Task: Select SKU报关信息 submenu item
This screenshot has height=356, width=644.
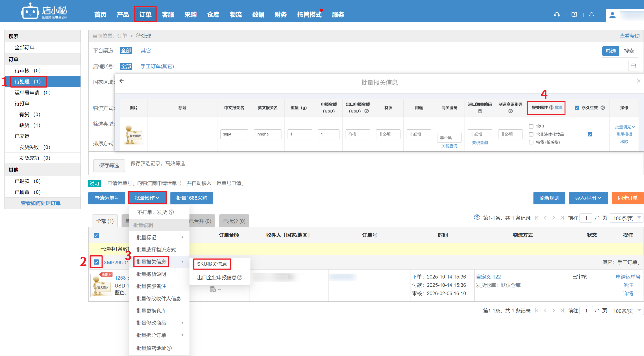Action: (x=212, y=264)
